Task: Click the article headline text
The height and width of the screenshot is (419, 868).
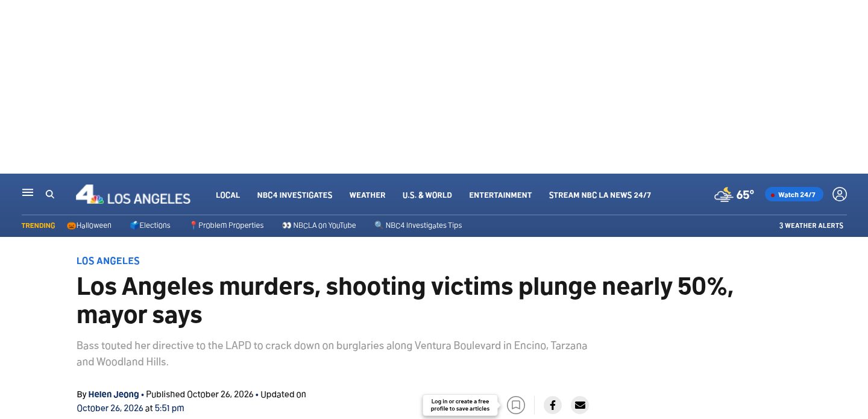Action: coord(405,300)
